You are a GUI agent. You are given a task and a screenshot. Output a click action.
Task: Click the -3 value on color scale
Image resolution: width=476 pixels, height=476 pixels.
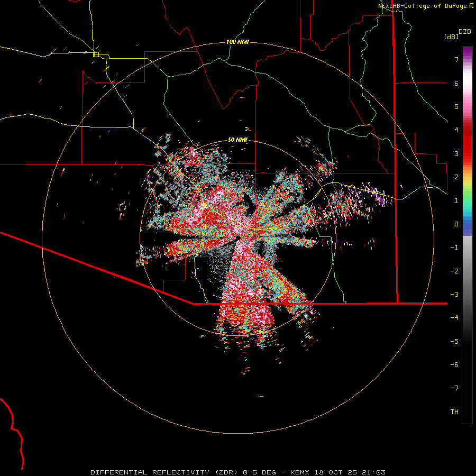point(454,295)
